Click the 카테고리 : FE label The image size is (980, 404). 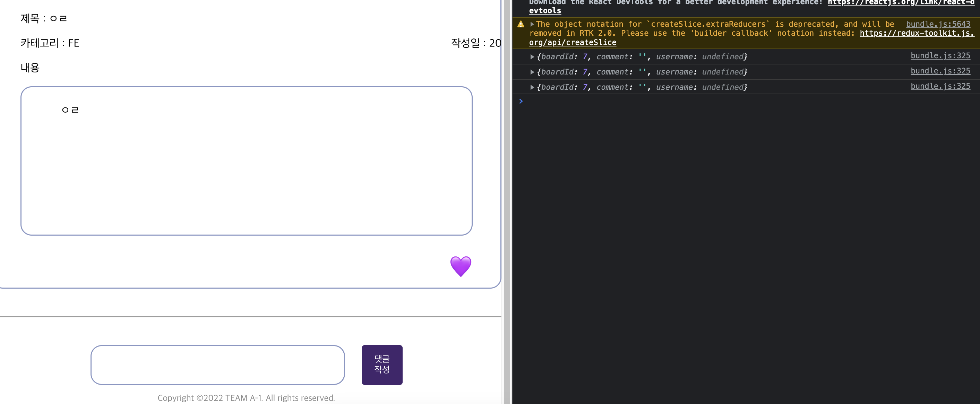tap(50, 43)
